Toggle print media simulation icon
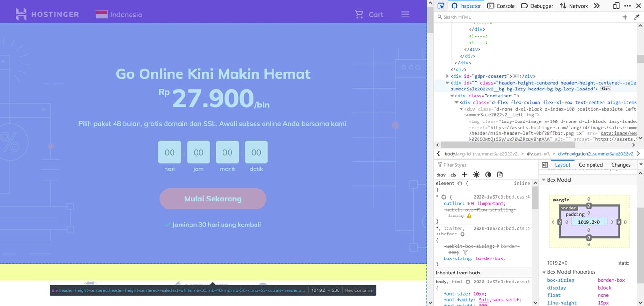The image size is (644, 306). point(500,175)
